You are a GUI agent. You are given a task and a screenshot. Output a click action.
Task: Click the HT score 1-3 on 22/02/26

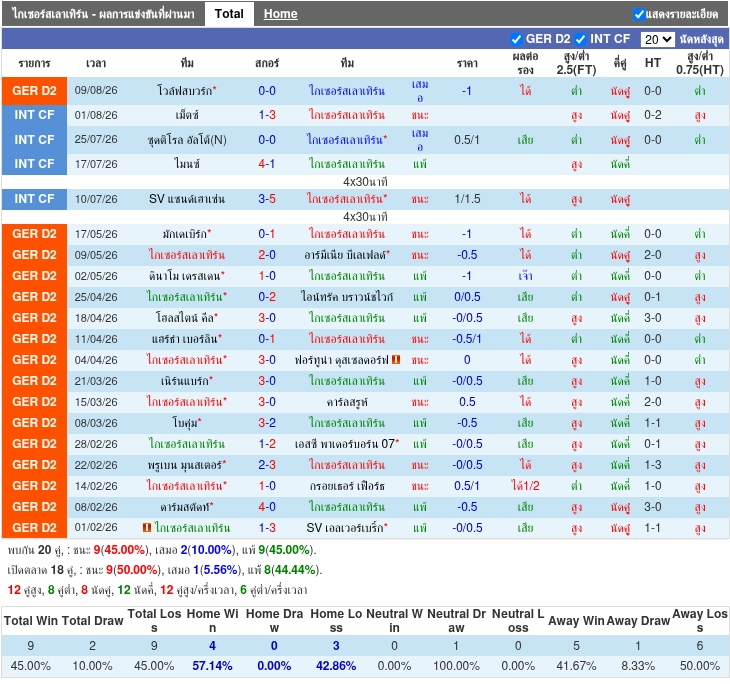[x=652, y=465]
